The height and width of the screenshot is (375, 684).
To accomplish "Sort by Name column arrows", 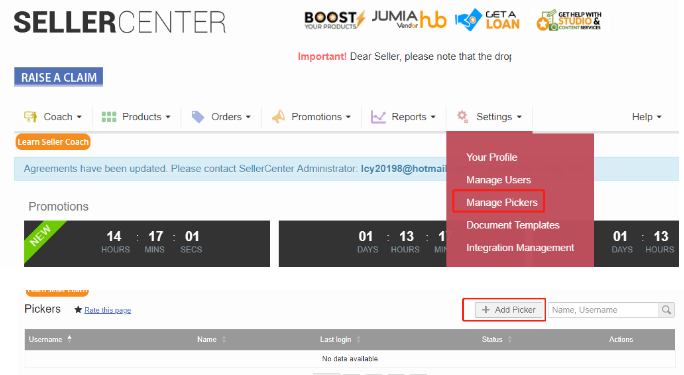I will (x=224, y=339).
